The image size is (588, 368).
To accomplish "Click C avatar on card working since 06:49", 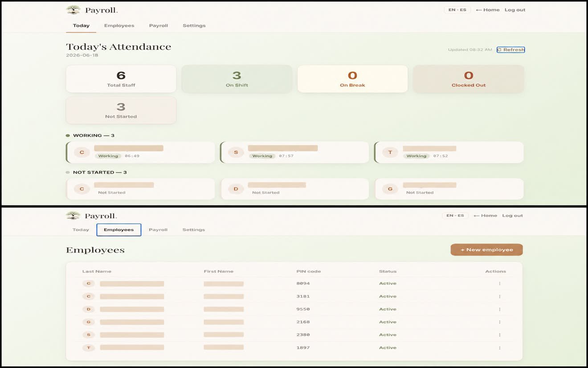I will (x=82, y=152).
